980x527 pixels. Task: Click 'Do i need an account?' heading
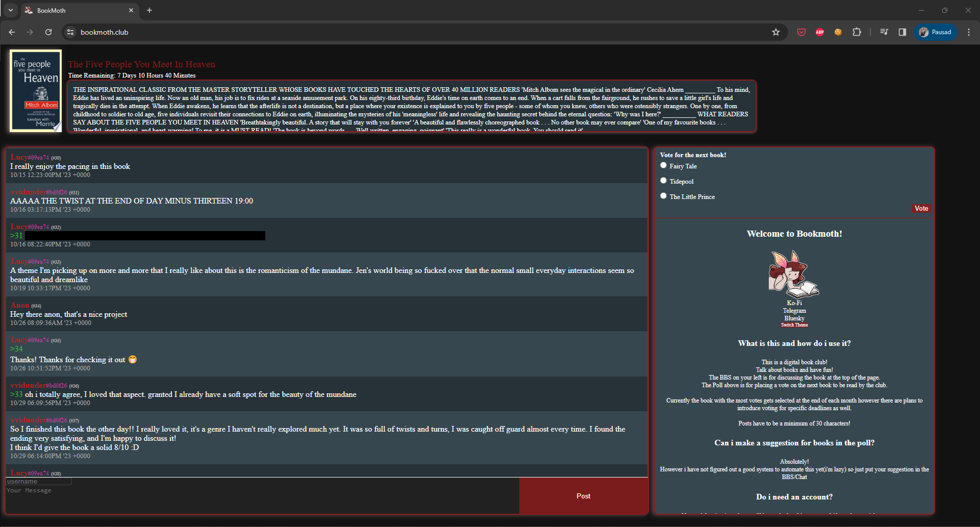click(x=794, y=497)
